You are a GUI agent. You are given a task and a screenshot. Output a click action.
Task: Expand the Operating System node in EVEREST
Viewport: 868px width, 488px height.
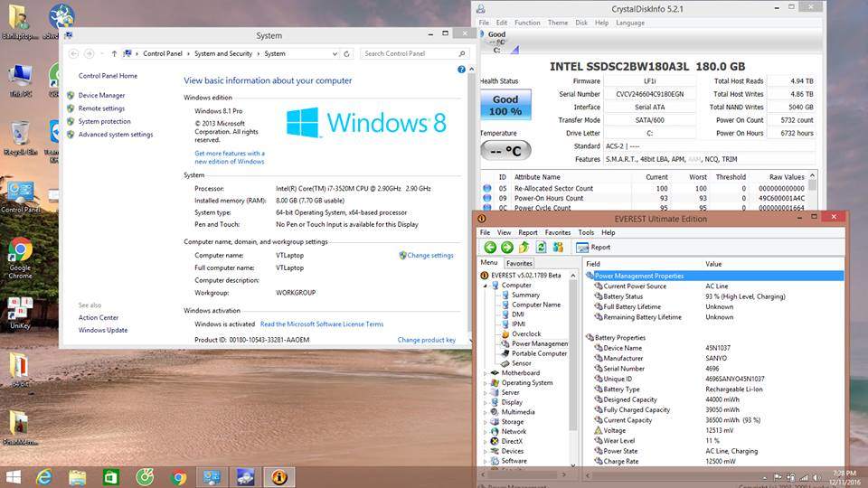[486, 383]
